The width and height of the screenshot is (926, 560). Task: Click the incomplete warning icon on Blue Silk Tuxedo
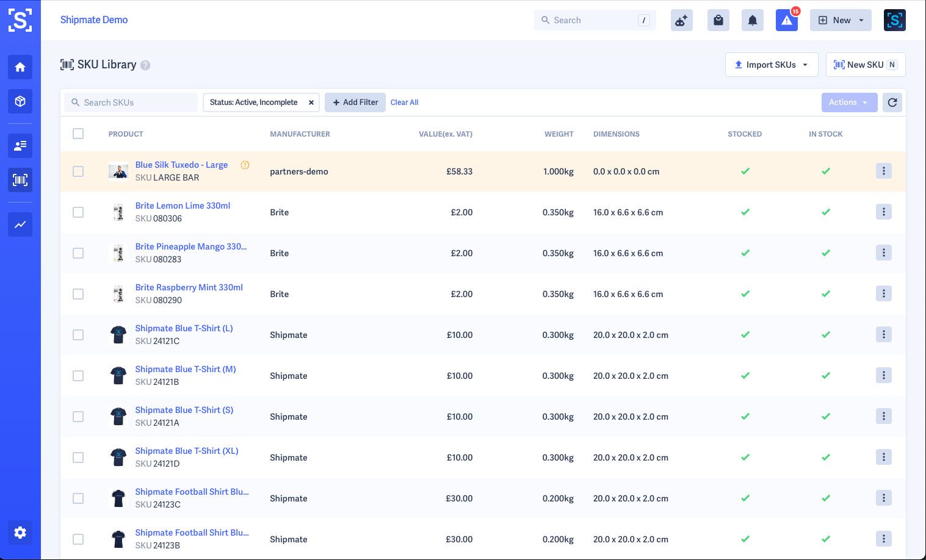click(x=245, y=165)
